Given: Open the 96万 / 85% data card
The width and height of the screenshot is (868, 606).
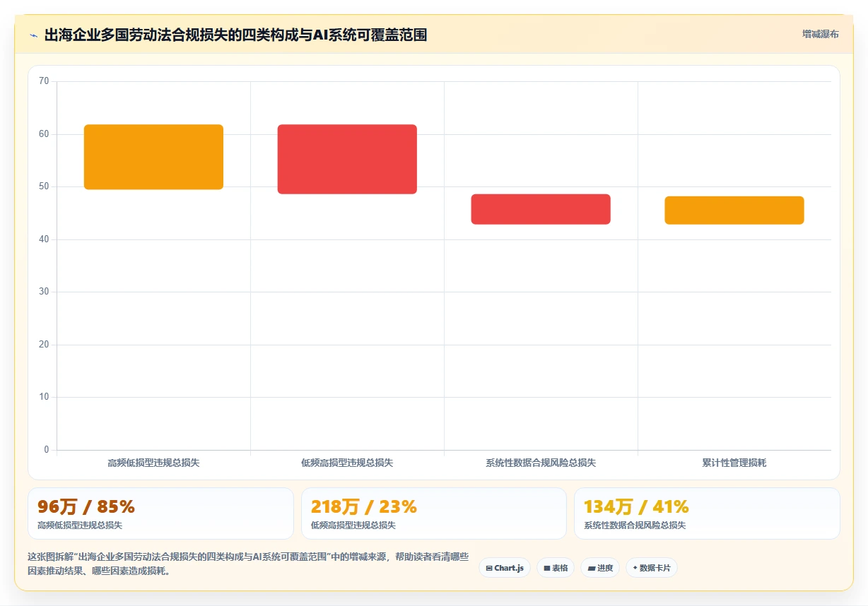Looking at the screenshot, I should click(x=160, y=513).
